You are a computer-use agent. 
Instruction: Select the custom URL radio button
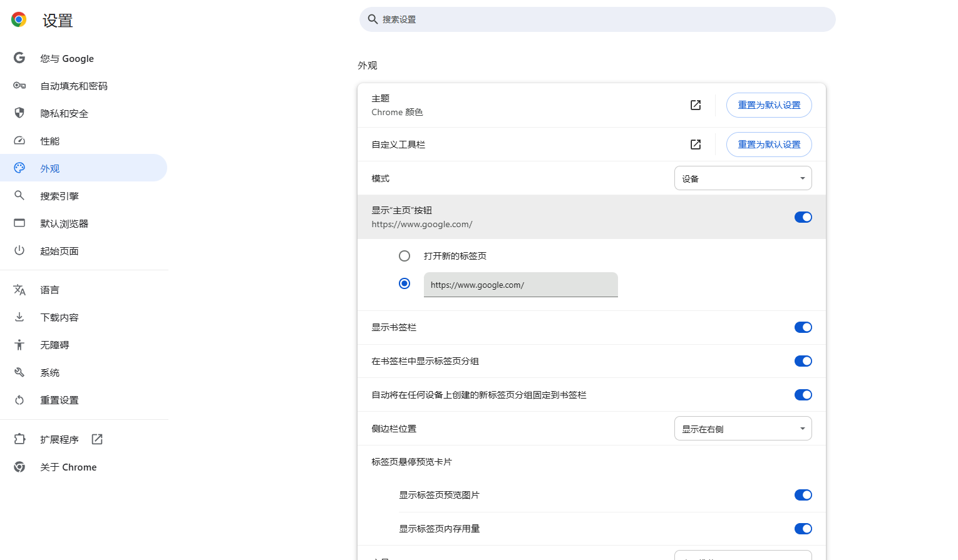(x=404, y=283)
